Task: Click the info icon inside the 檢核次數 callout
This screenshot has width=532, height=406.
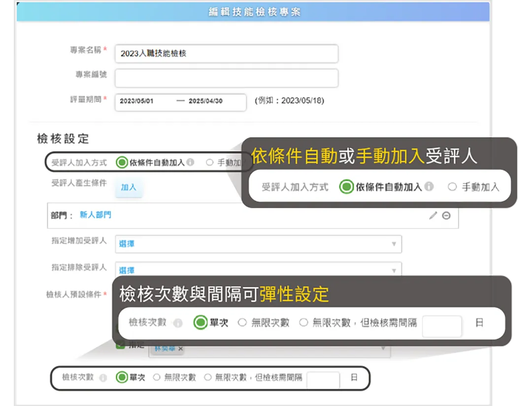Action: 178,322
